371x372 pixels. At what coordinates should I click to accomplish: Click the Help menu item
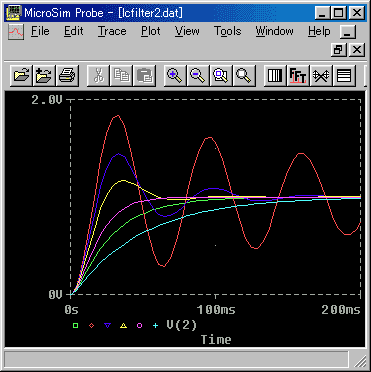pos(319,31)
